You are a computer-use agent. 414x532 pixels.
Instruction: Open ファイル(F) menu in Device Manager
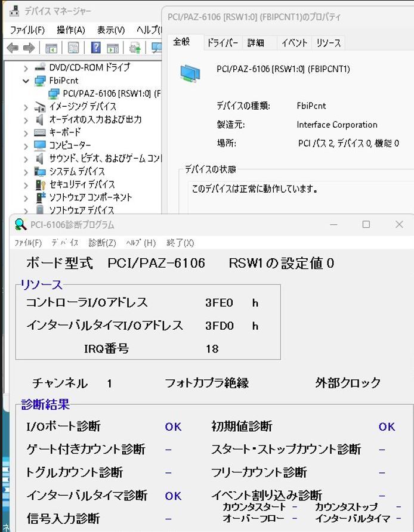(x=27, y=30)
